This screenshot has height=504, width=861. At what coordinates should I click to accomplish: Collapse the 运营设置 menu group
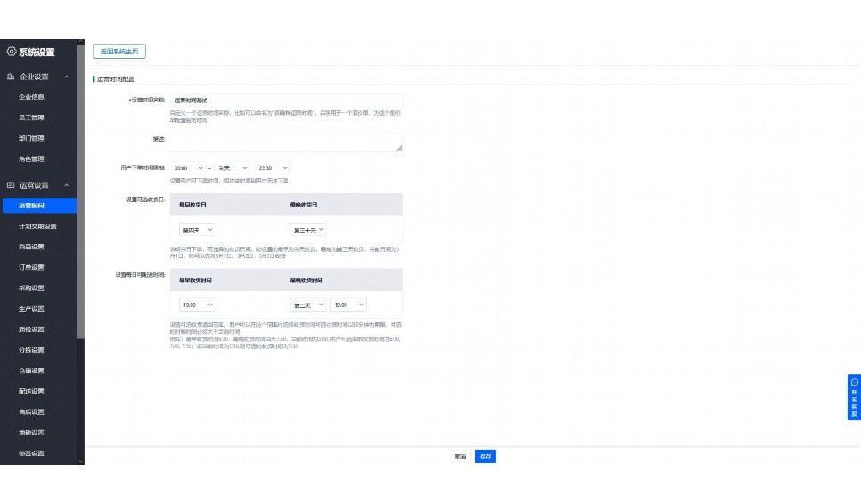pos(68,185)
